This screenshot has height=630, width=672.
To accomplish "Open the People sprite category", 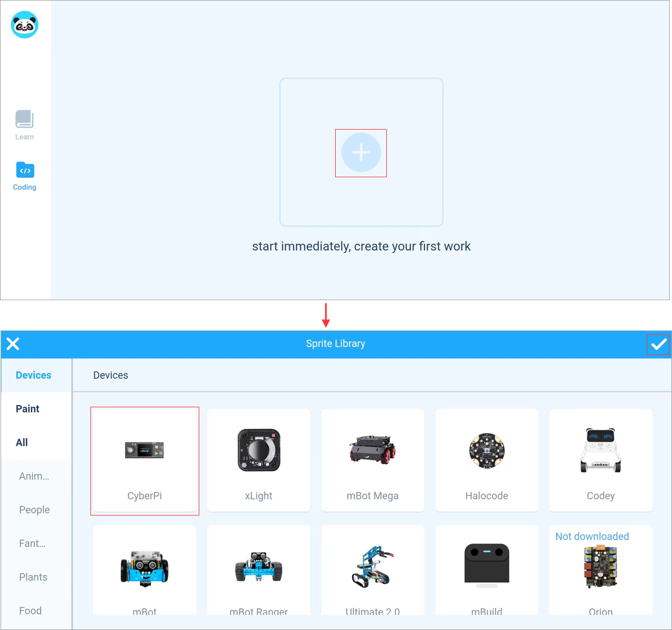I will pyautogui.click(x=36, y=509).
